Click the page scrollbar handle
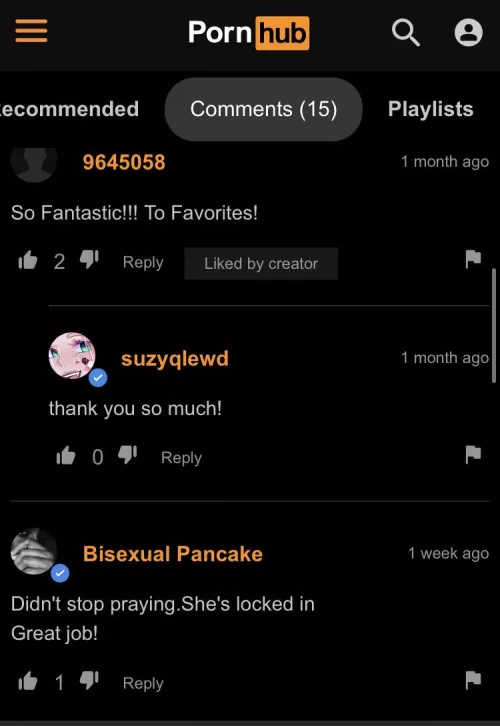 click(x=494, y=325)
